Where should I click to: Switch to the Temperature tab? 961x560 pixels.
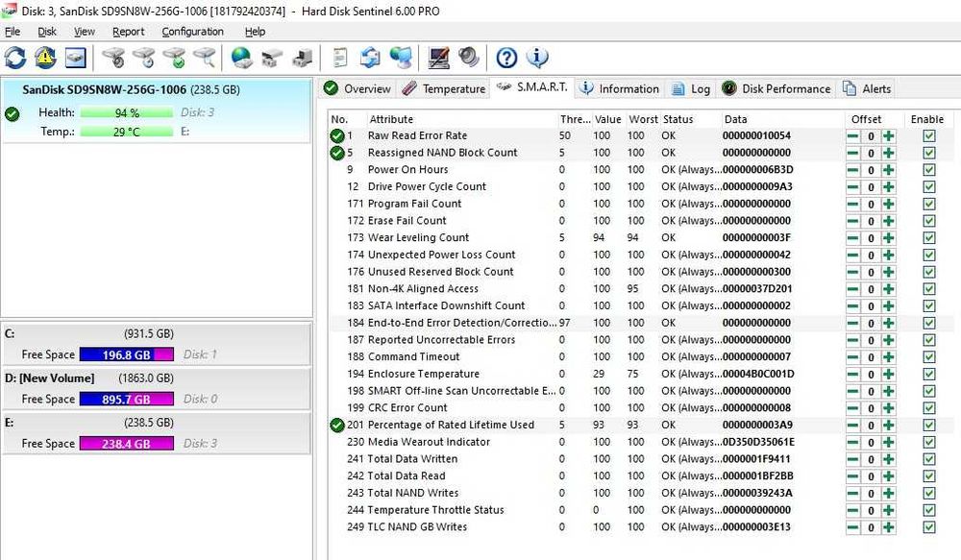tap(444, 88)
